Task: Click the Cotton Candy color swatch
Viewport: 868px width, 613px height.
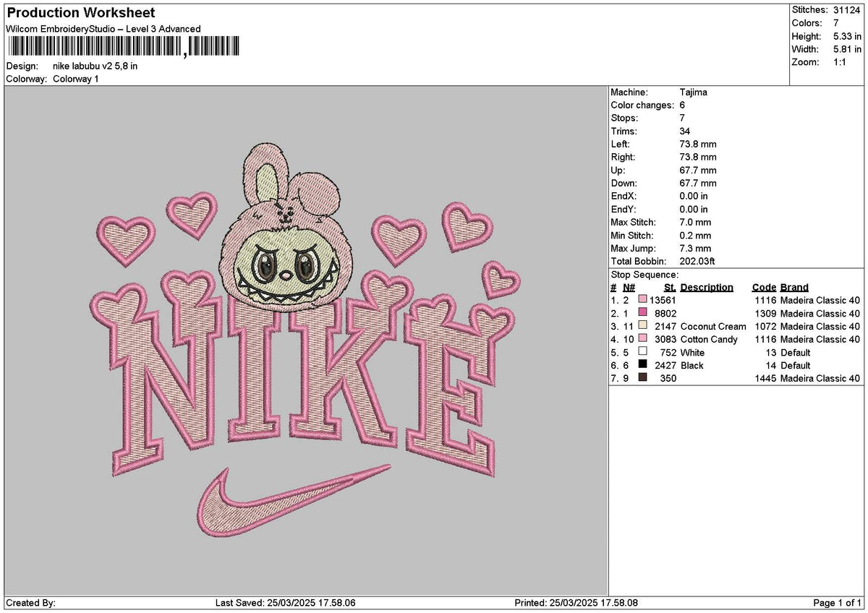Action: (x=643, y=339)
